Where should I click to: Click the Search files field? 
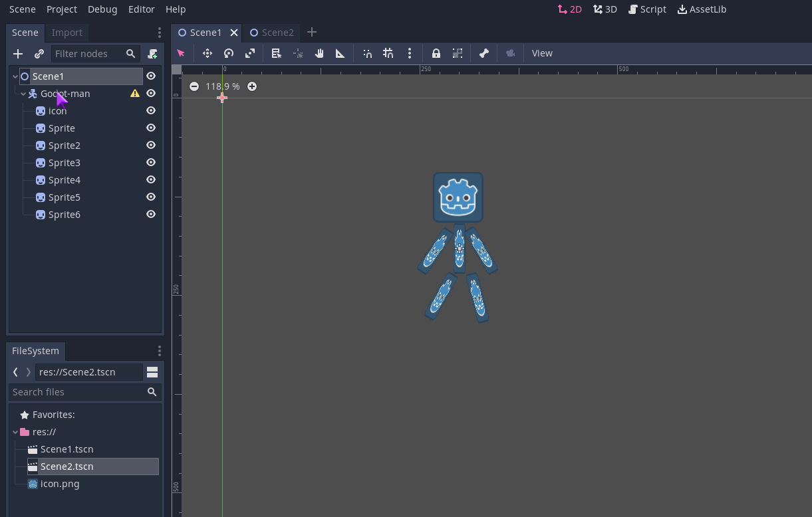(x=85, y=392)
